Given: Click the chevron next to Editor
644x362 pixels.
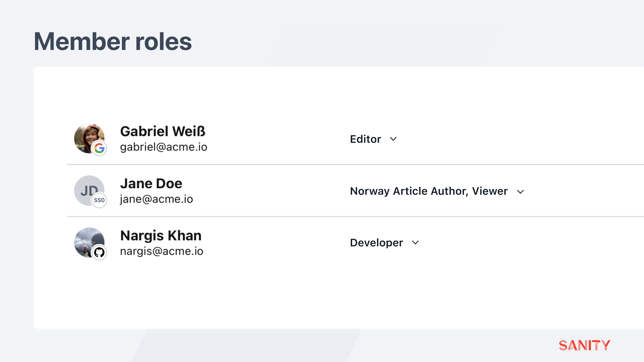Looking at the screenshot, I should click(393, 139).
